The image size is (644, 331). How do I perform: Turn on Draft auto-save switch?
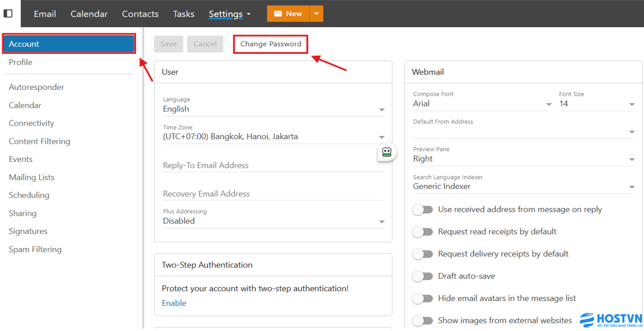click(423, 276)
